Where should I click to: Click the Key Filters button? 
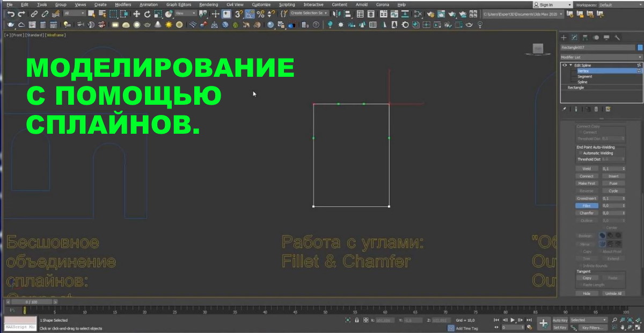tap(592, 328)
